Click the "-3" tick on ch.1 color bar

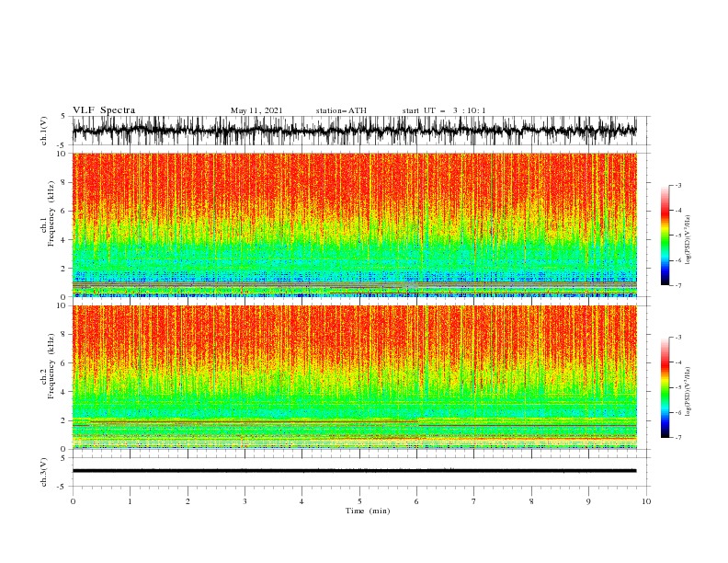pyautogui.click(x=677, y=185)
